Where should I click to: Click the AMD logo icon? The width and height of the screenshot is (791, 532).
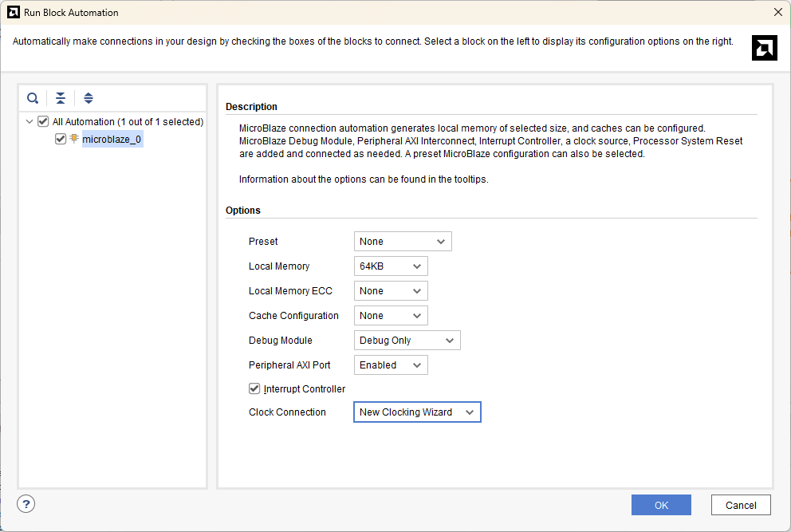(764, 48)
